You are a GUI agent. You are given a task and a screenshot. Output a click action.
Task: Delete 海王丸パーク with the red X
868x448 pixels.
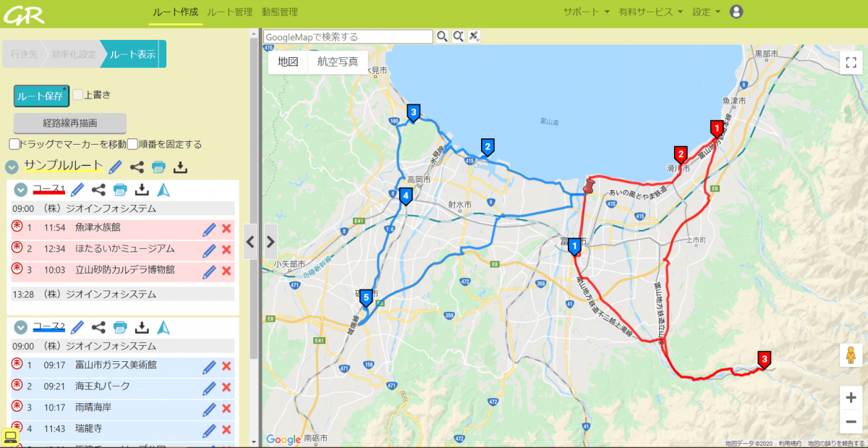[226, 387]
